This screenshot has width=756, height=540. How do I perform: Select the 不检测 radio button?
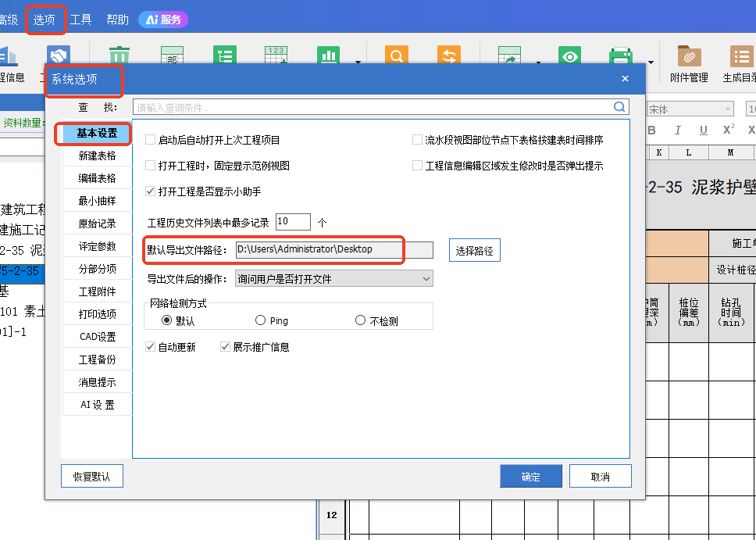[x=360, y=320]
